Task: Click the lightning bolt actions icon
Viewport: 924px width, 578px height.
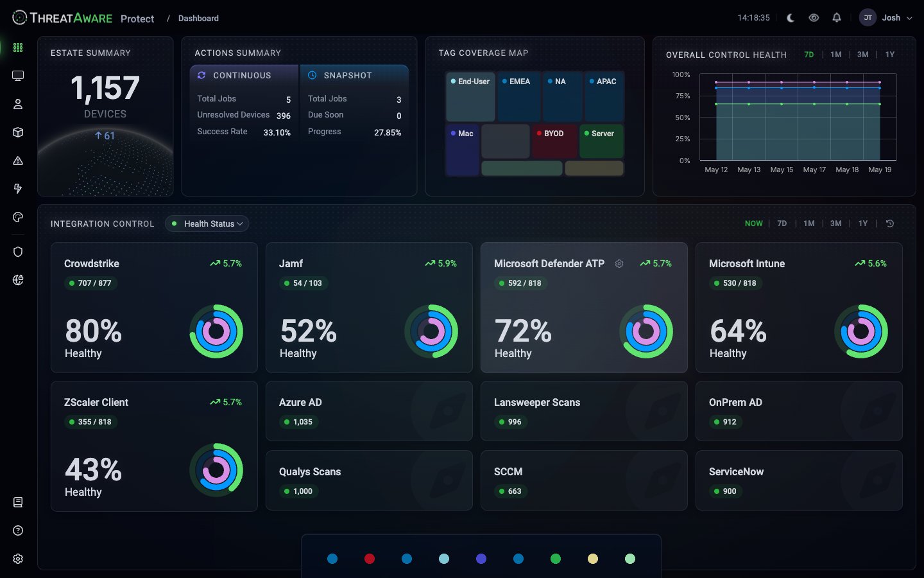Action: pos(18,189)
